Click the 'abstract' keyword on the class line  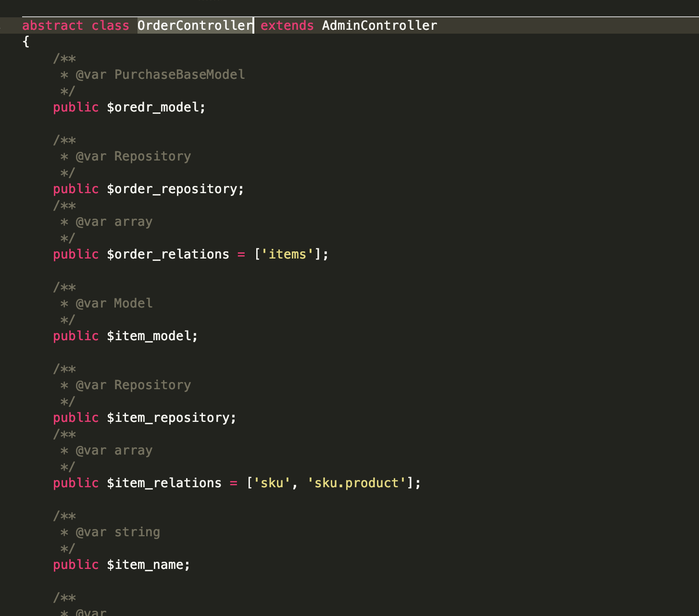[52, 25]
